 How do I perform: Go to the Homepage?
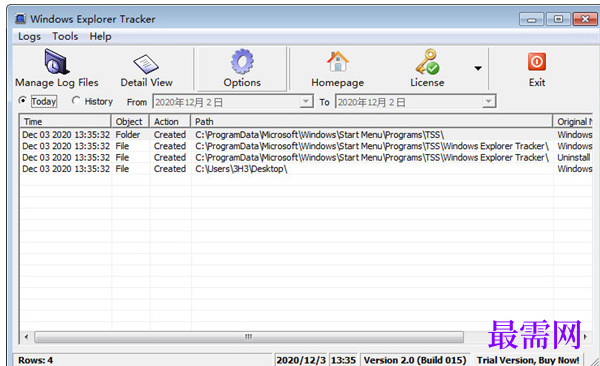[x=338, y=69]
